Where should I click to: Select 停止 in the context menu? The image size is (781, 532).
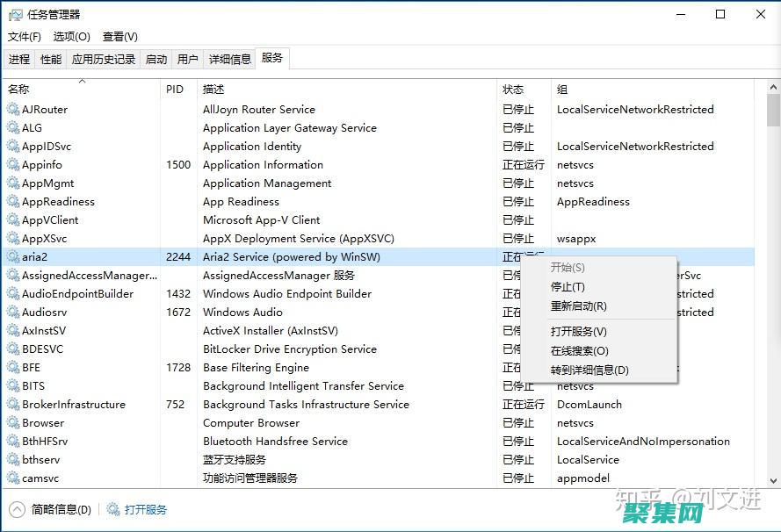(x=568, y=287)
